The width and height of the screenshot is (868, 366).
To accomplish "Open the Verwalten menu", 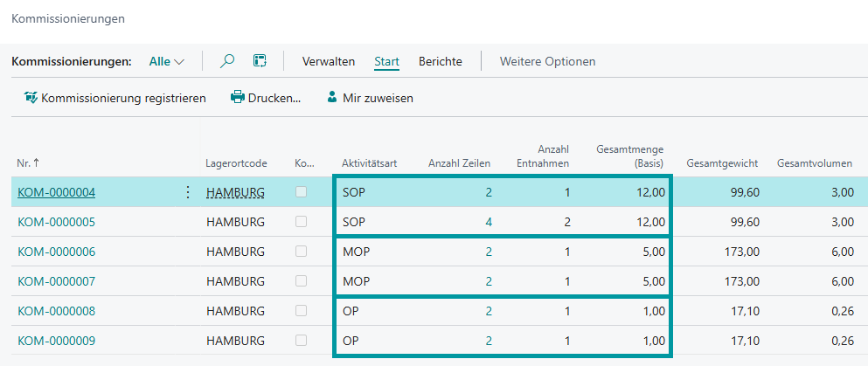I will point(328,61).
